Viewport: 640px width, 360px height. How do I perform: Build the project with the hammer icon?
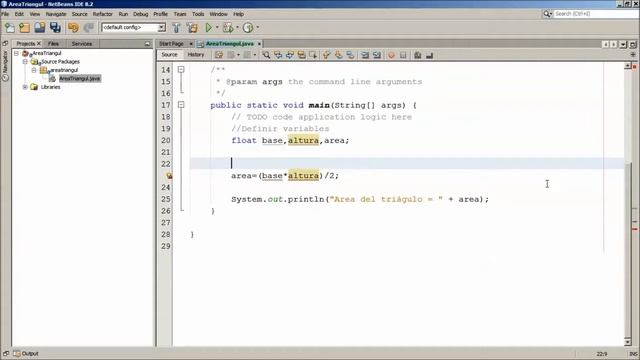click(176, 27)
